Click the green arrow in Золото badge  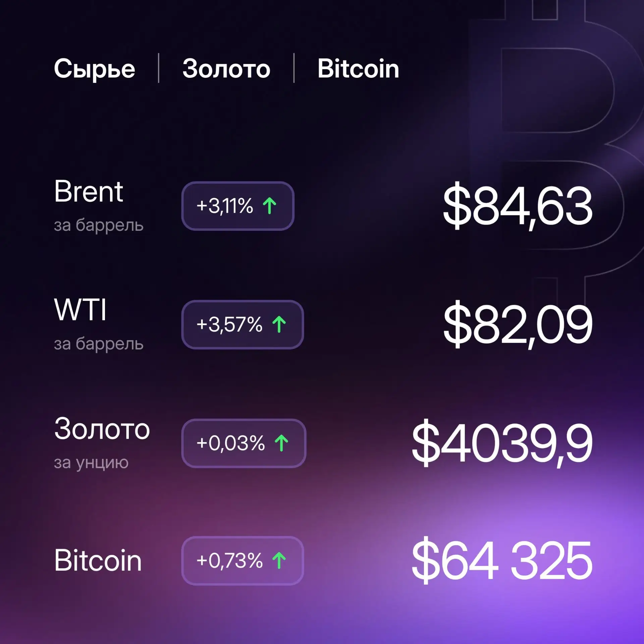tap(281, 443)
